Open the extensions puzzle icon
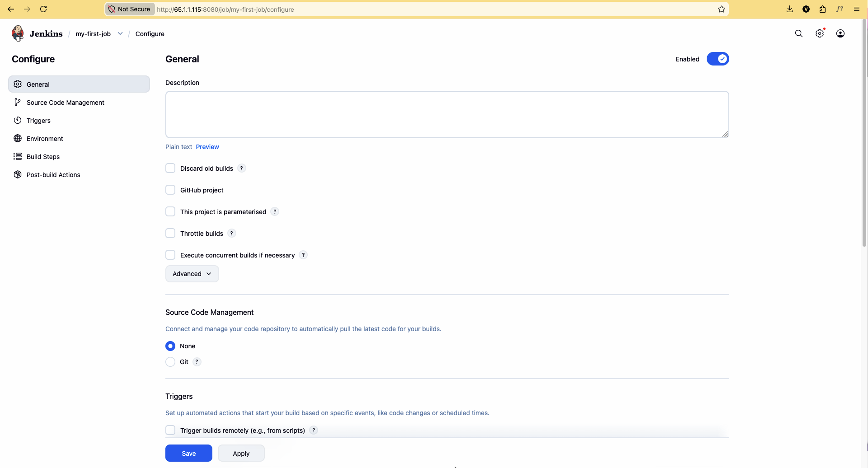This screenshot has width=868, height=468. pyautogui.click(x=822, y=9)
